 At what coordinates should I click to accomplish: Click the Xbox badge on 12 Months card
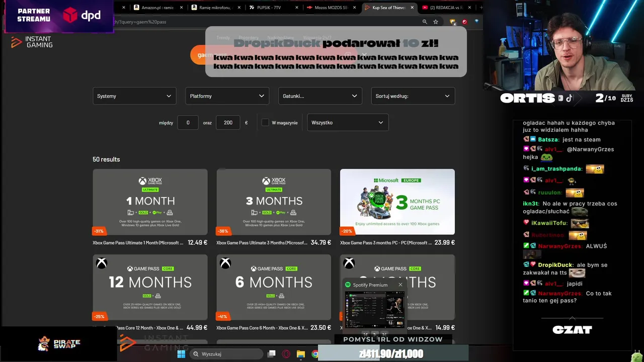click(x=102, y=263)
